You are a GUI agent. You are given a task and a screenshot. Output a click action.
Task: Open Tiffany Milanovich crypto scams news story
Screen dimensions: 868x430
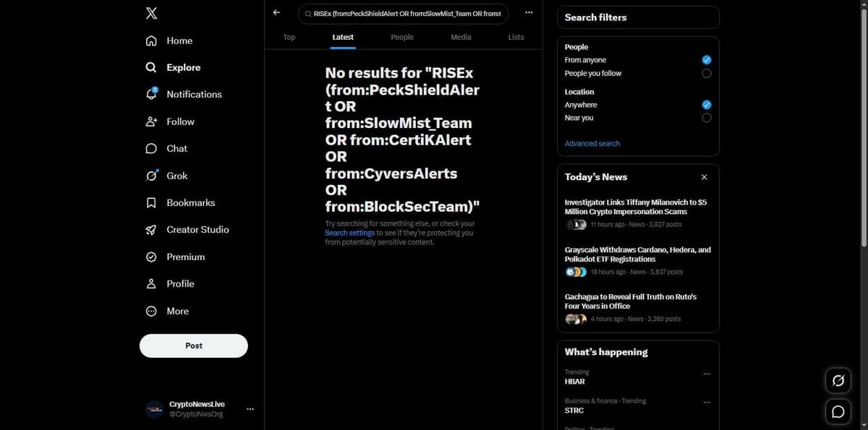[638, 213]
